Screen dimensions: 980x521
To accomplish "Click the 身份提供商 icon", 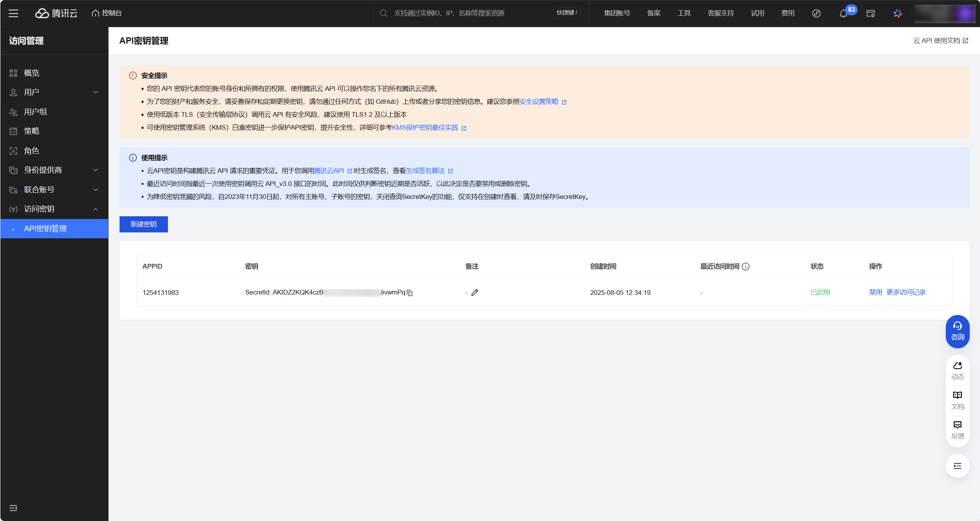I will [13, 170].
